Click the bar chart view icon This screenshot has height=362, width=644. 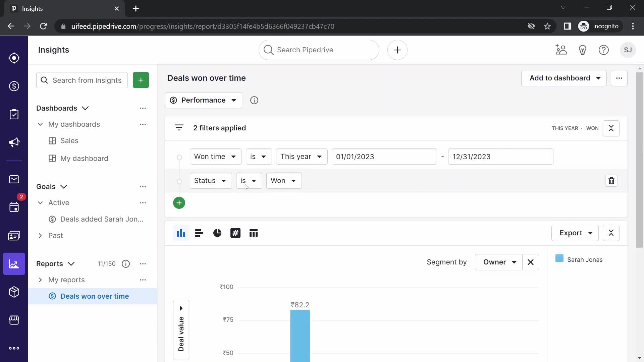pos(180,233)
